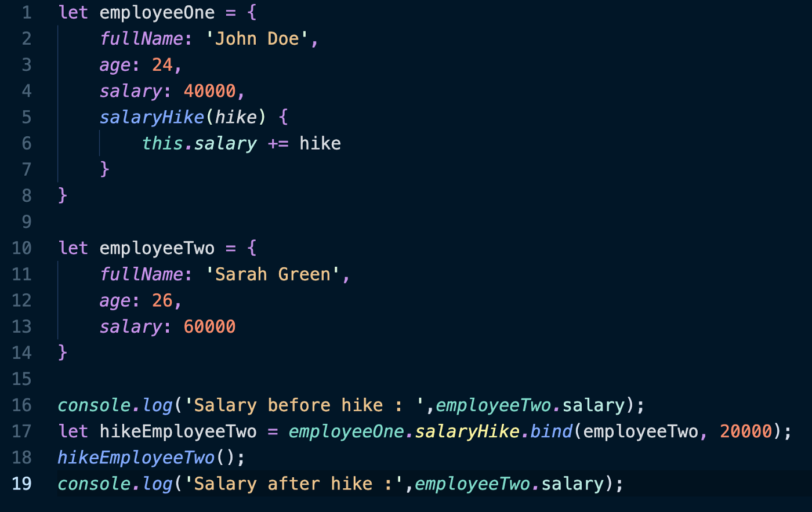
Task: Click the += operator on line 6
Action: click(278, 143)
